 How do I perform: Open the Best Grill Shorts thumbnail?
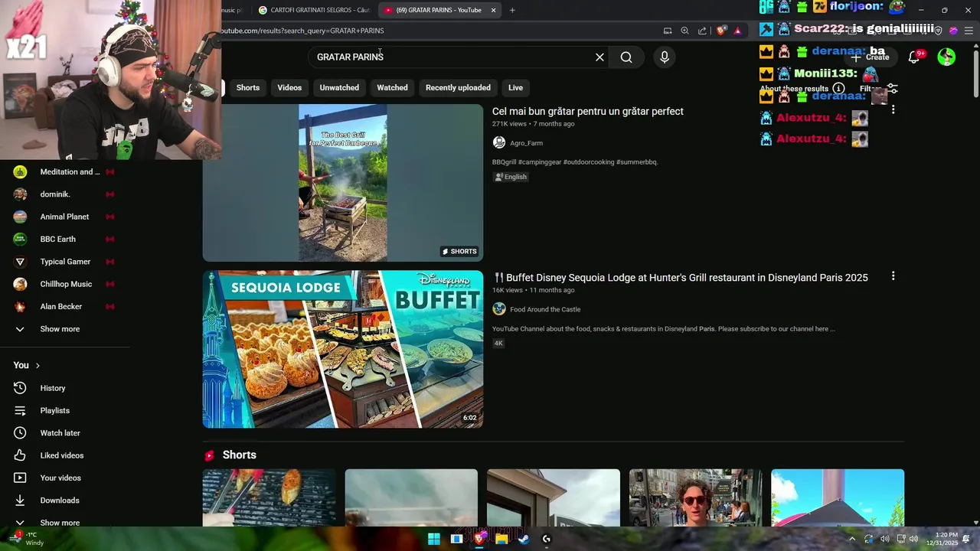343,183
